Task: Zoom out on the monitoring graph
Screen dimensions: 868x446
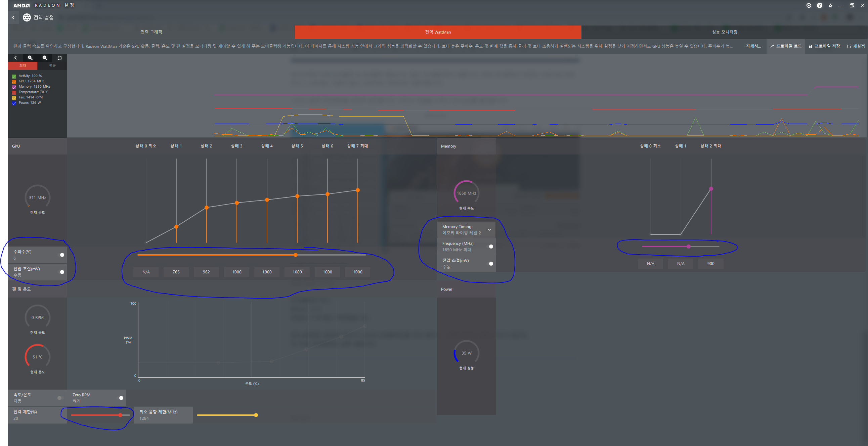Action: 45,58
